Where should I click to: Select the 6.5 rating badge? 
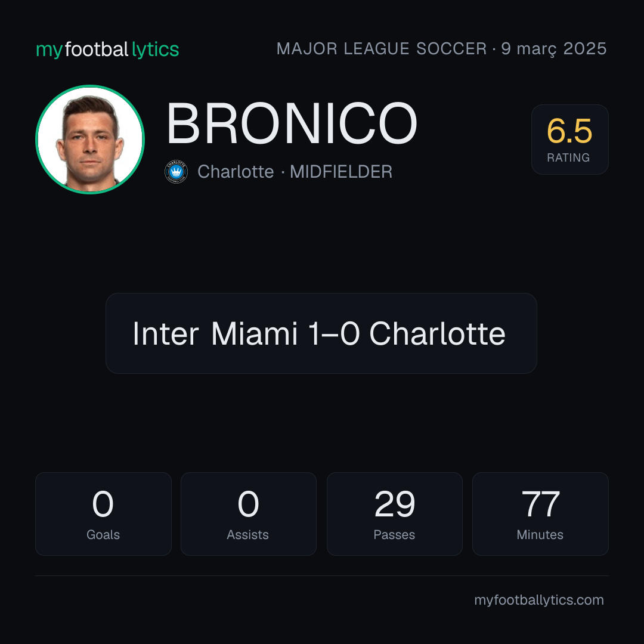pos(569,139)
